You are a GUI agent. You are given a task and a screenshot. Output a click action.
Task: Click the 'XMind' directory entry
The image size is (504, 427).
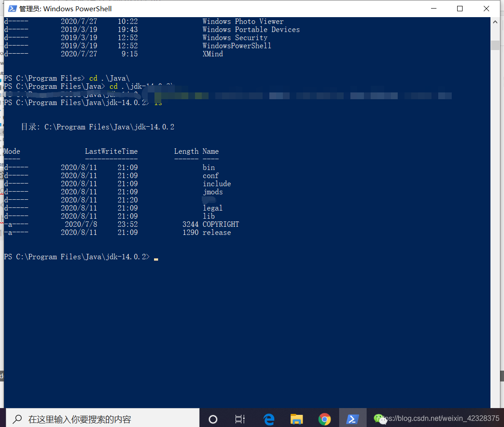coord(213,54)
